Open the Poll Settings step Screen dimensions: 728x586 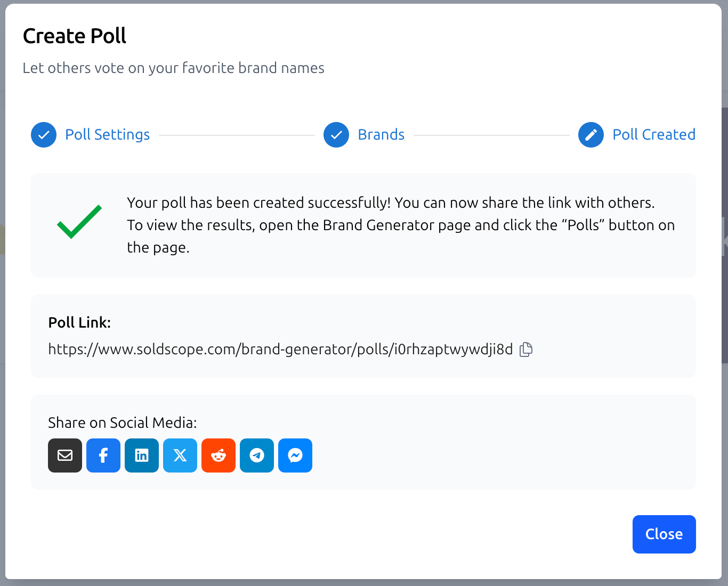click(107, 135)
